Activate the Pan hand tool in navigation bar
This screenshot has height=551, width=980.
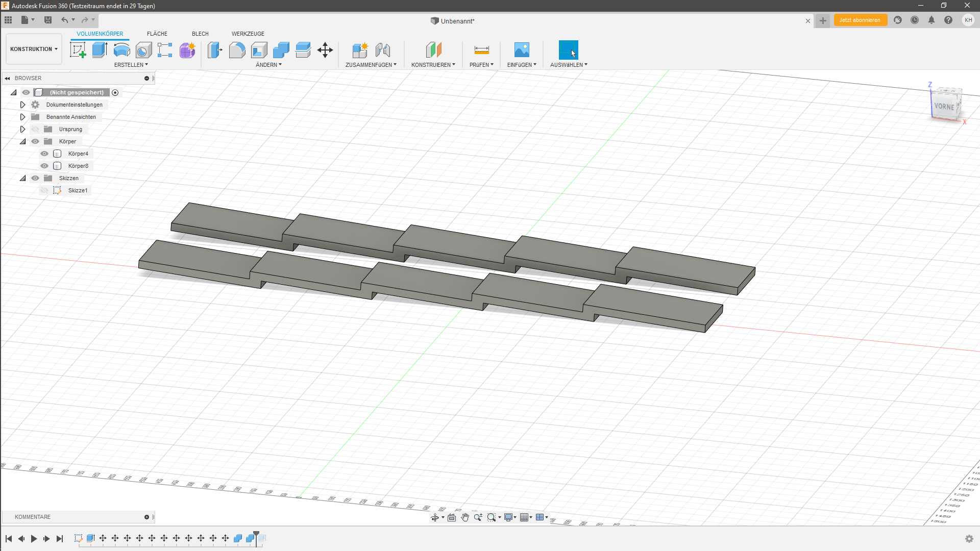click(x=465, y=517)
